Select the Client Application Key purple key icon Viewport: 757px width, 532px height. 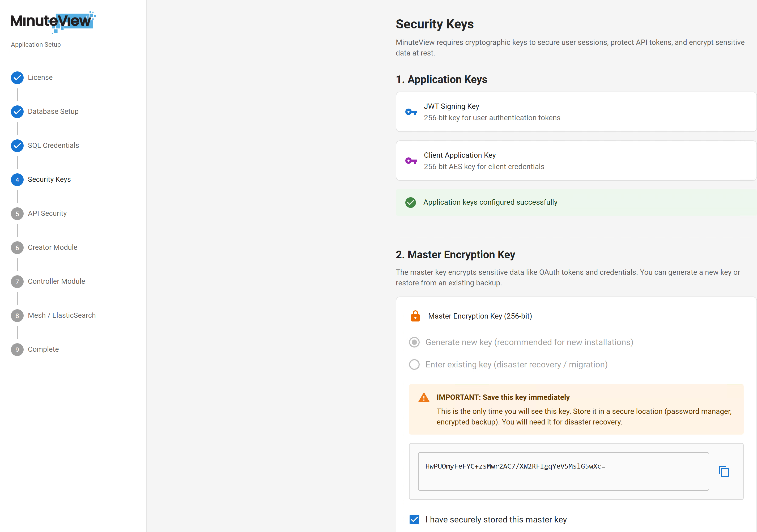pyautogui.click(x=411, y=161)
